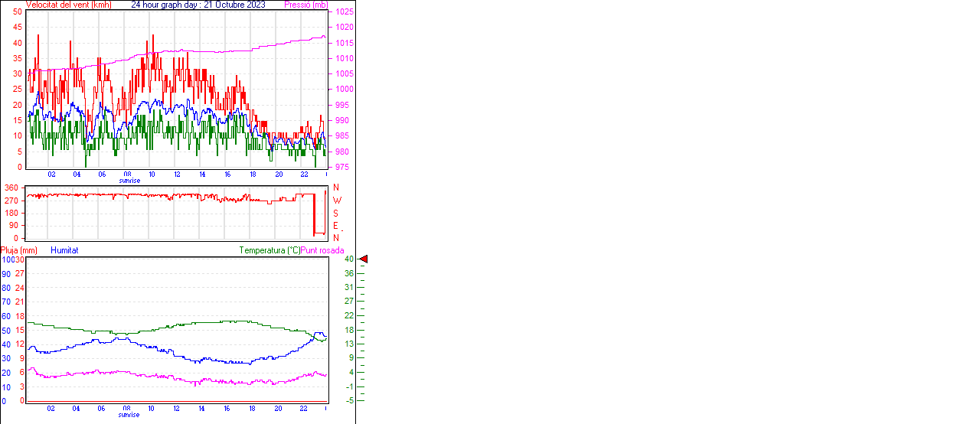Click the 'Pluja (mm)' legend label

point(18,250)
